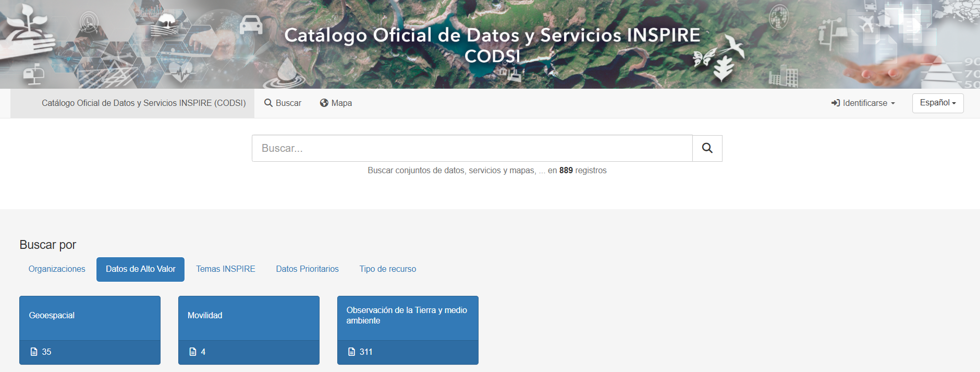Click the magnifying glass search button
980x372 pixels.
tap(707, 148)
